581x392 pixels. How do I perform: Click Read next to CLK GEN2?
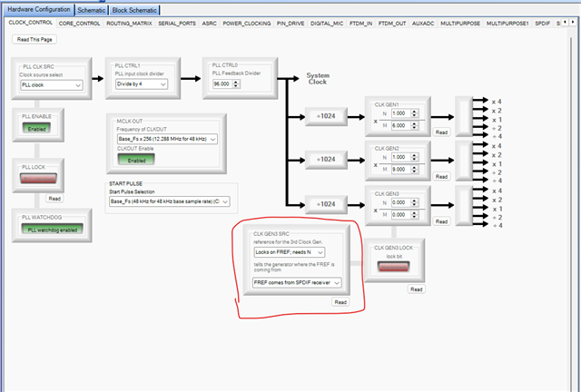441,177
